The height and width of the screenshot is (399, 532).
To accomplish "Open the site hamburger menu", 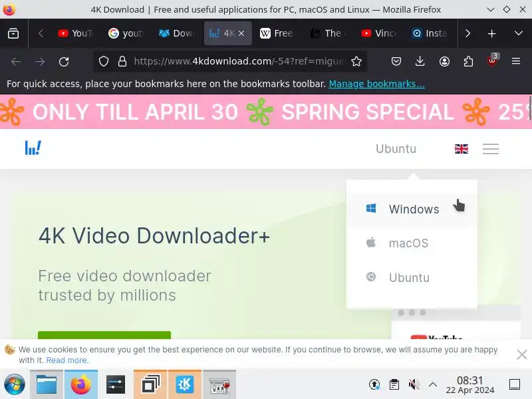I will pyautogui.click(x=491, y=149).
